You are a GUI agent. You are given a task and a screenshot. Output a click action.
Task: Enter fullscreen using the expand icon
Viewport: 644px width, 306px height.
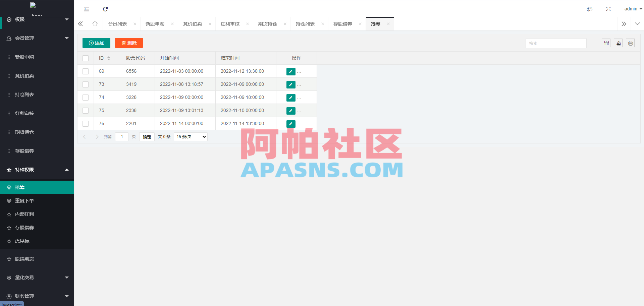(608, 9)
